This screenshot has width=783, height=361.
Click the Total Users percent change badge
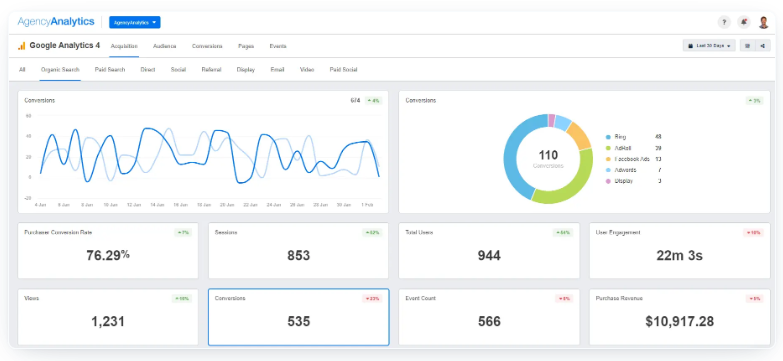tap(563, 233)
